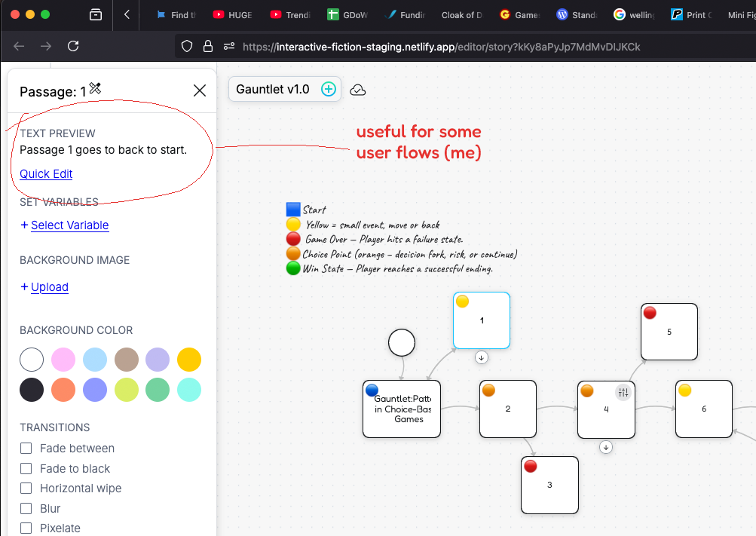Choose the aqua mint background color swatch

click(x=189, y=390)
